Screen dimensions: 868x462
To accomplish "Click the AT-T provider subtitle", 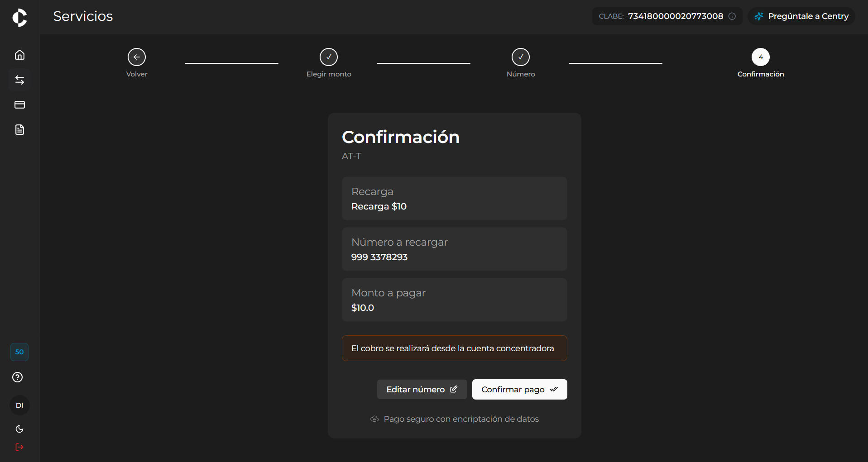I will tap(351, 156).
